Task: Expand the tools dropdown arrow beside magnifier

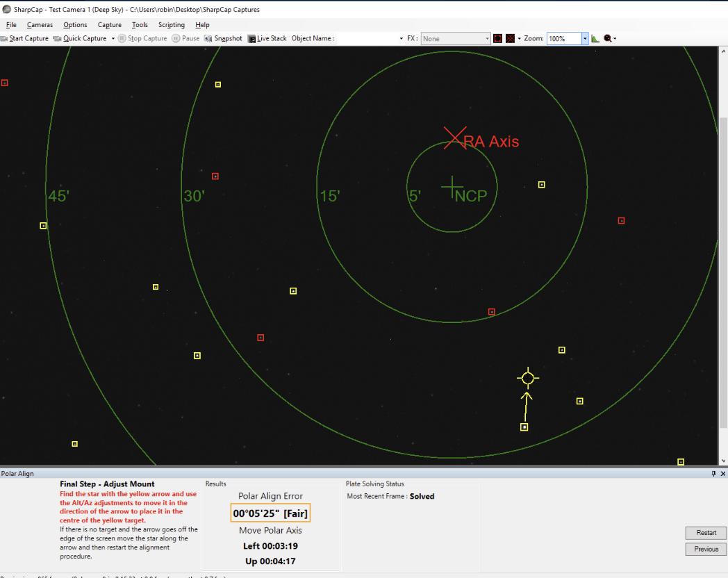Action: tap(615, 38)
